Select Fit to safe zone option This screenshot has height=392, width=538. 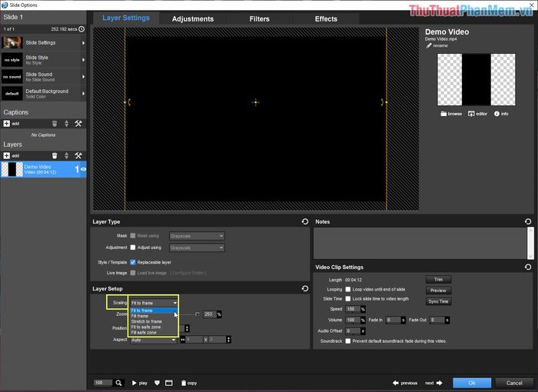point(154,327)
